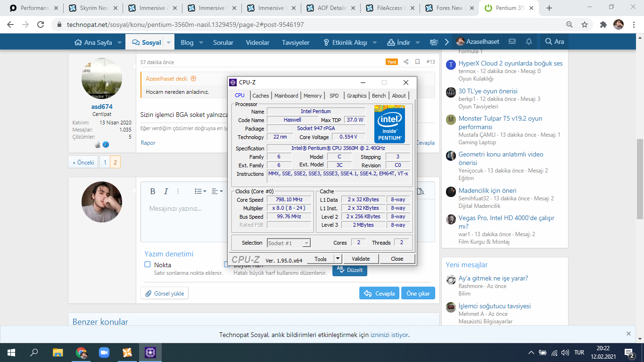Switch to the Bench tab in CPU-Z
The width and height of the screenshot is (644, 362).
click(x=379, y=96)
